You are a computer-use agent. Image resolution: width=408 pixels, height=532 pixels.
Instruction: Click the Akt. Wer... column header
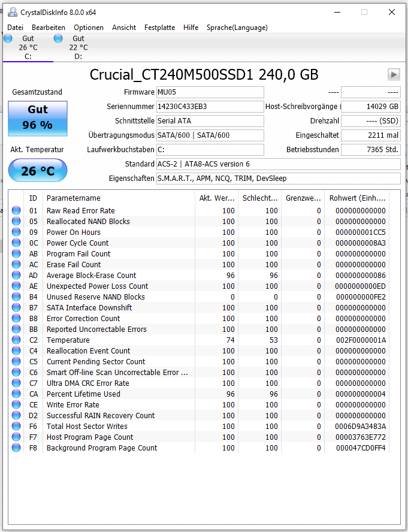[x=216, y=198]
